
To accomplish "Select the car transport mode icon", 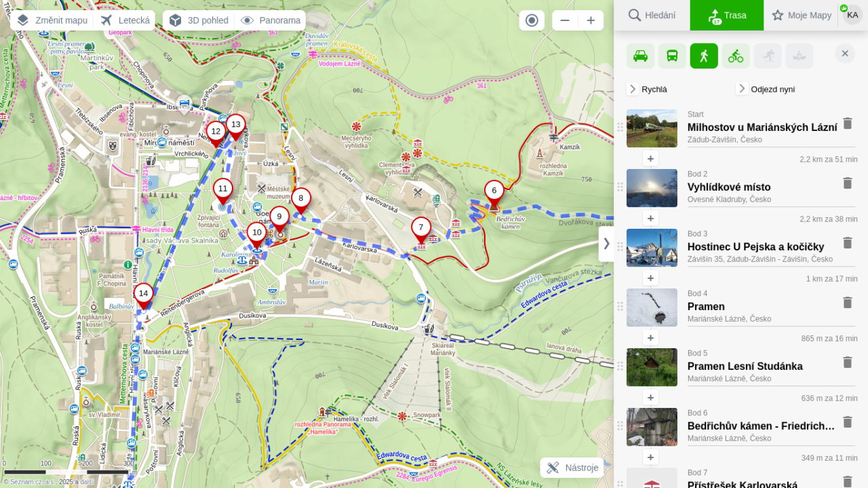I will click(640, 56).
